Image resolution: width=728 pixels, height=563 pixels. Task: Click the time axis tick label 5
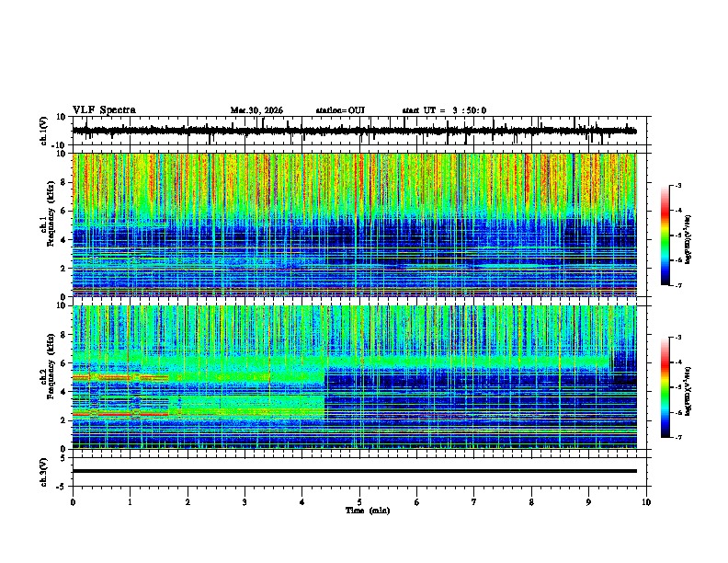pyautogui.click(x=359, y=502)
